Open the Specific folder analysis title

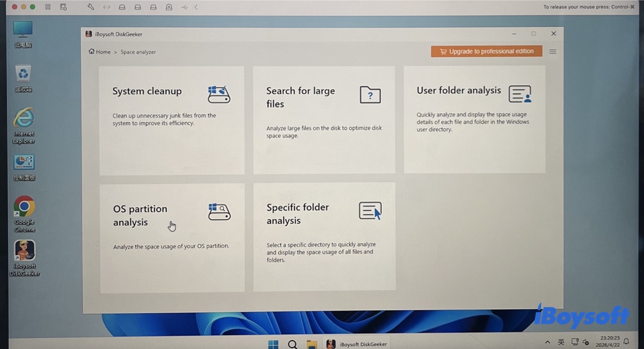(298, 214)
